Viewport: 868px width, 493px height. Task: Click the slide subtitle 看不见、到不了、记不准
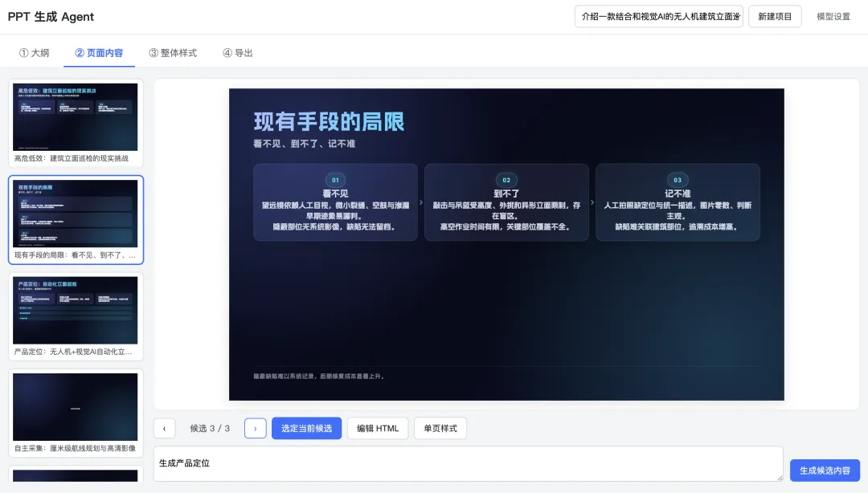point(305,144)
